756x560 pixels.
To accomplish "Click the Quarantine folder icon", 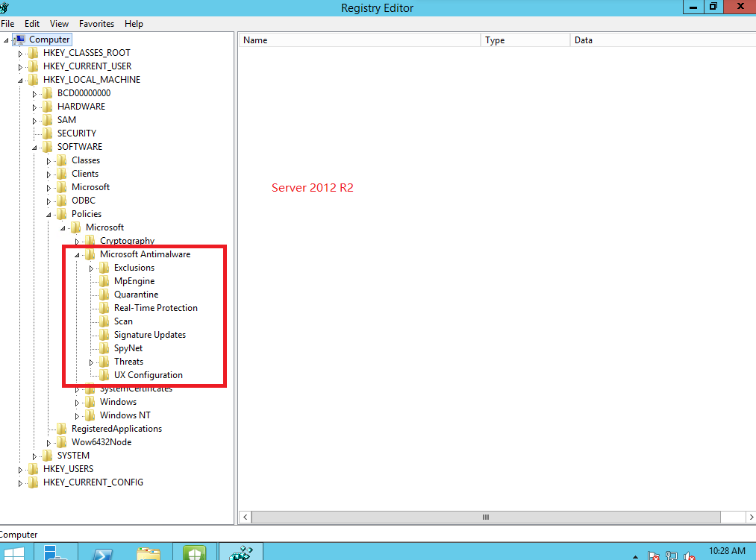I will click(x=104, y=295).
